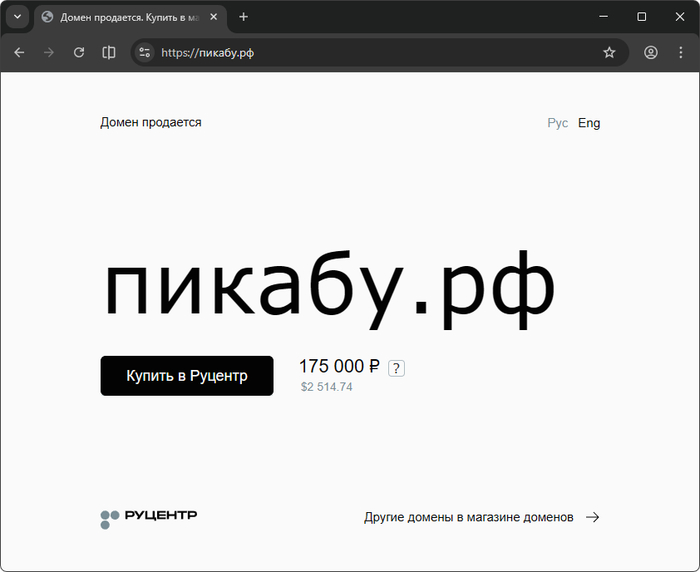
Task: Click the Руцентр logo
Action: [x=149, y=518]
